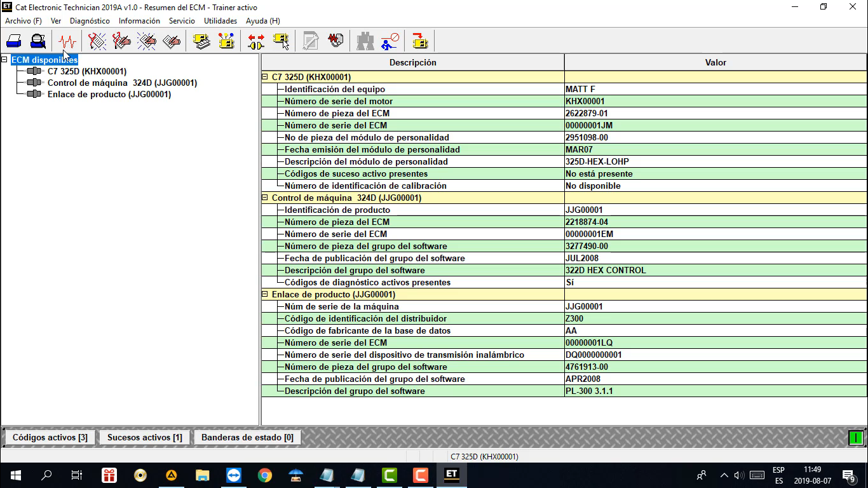Open the Servicio menu

click(x=182, y=21)
